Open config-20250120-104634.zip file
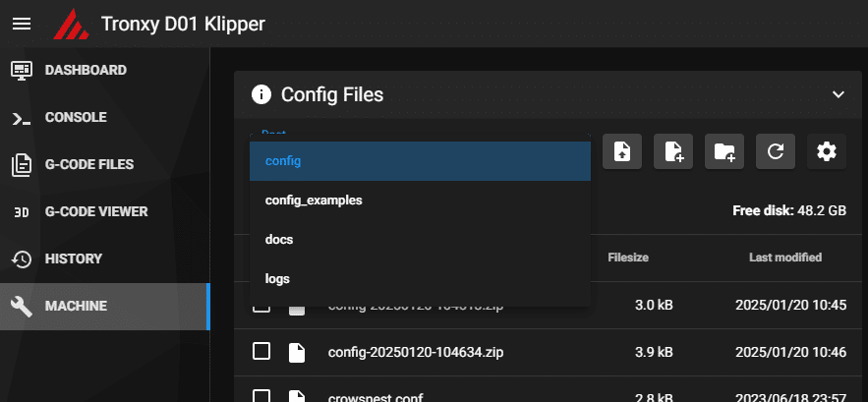 (x=416, y=352)
